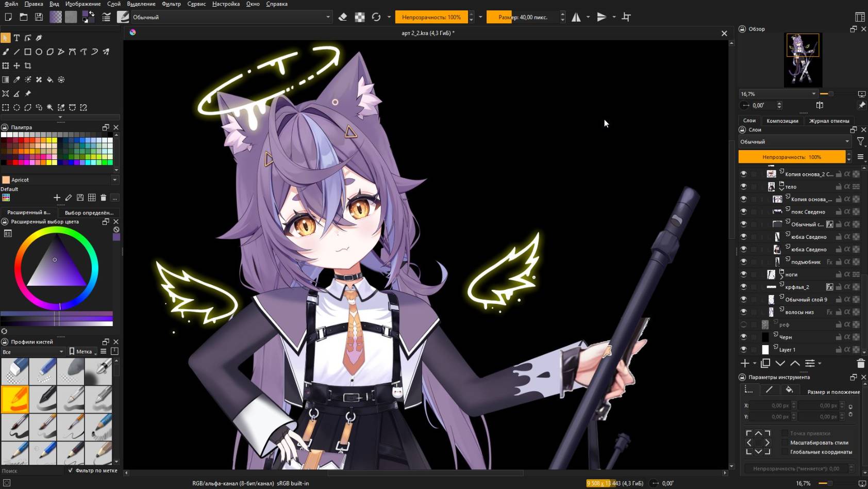This screenshot has height=489, width=868.
Task: Open the layer blending mode dropdown
Action: tap(794, 141)
